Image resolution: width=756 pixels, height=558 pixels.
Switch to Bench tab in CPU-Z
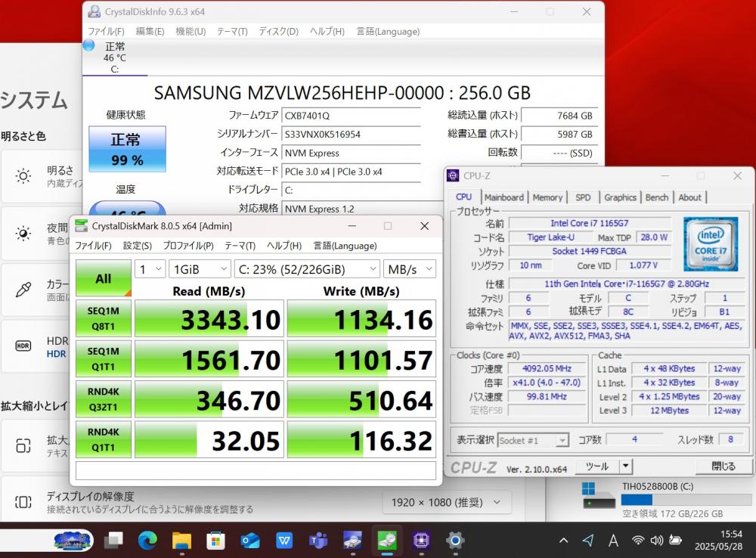657,197
